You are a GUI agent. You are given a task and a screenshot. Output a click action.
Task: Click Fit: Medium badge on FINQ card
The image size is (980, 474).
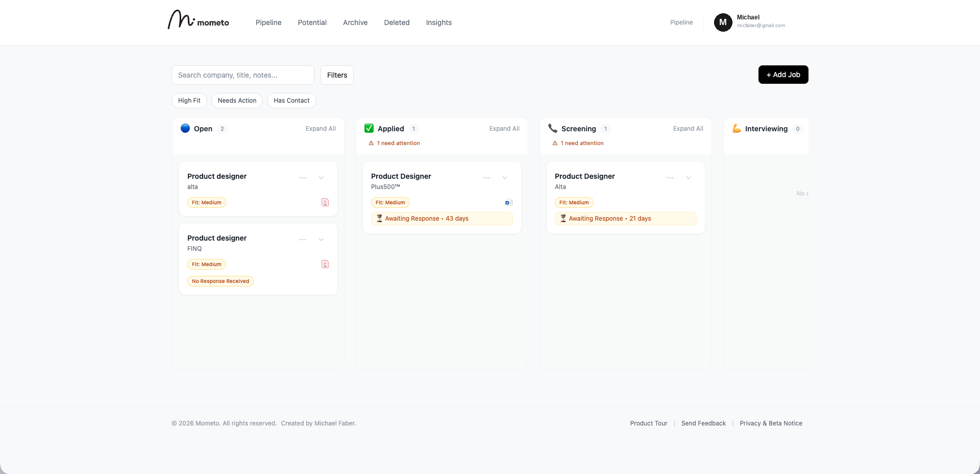point(207,265)
